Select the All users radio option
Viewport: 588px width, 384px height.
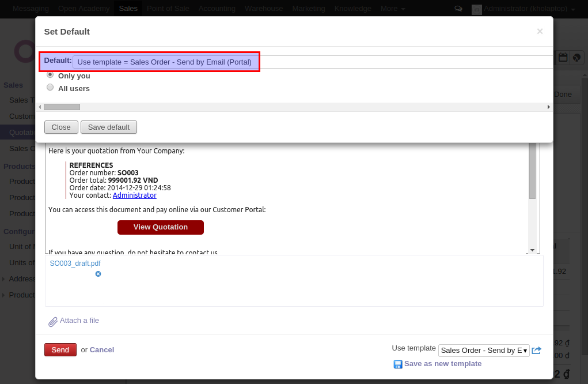[x=50, y=88]
